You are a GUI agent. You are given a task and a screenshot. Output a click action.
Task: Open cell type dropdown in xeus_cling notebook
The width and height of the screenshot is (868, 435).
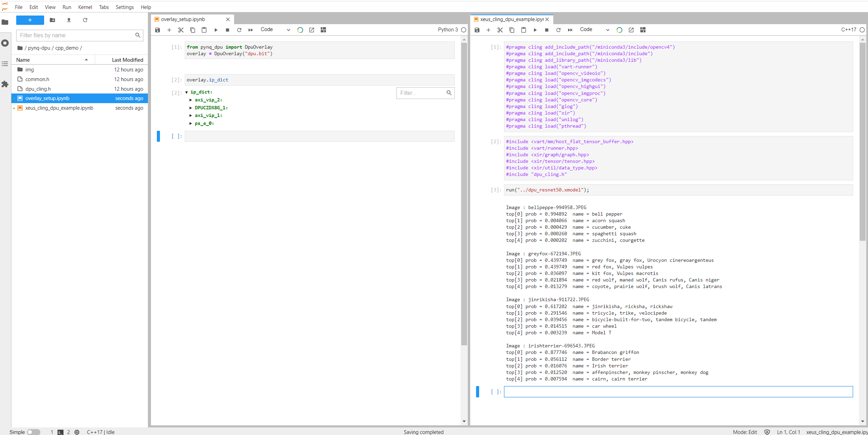click(595, 30)
